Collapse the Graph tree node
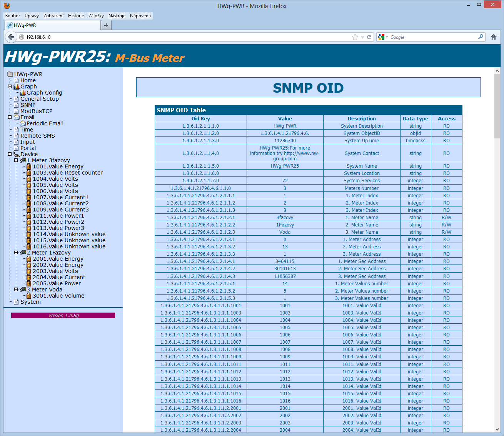 (x=10, y=87)
